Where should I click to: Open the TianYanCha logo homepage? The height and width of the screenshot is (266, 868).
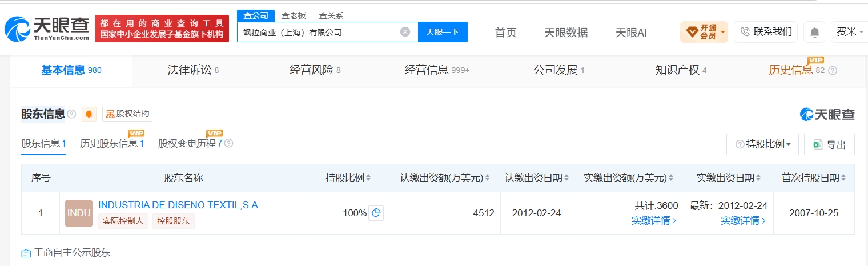(x=47, y=28)
